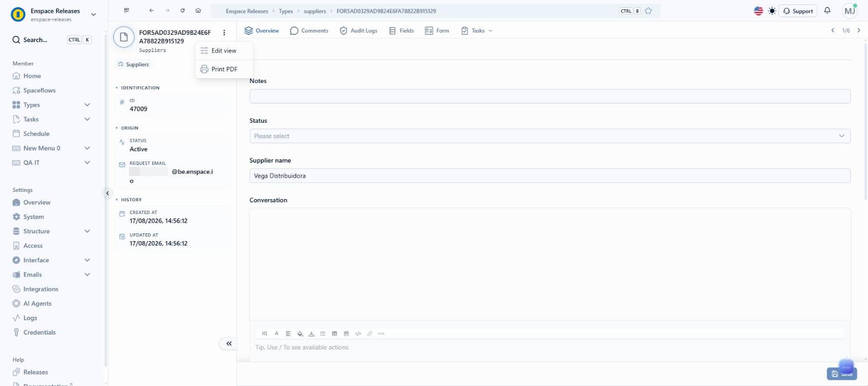Click into the Notes input field
The height and width of the screenshot is (386, 868).
550,96
